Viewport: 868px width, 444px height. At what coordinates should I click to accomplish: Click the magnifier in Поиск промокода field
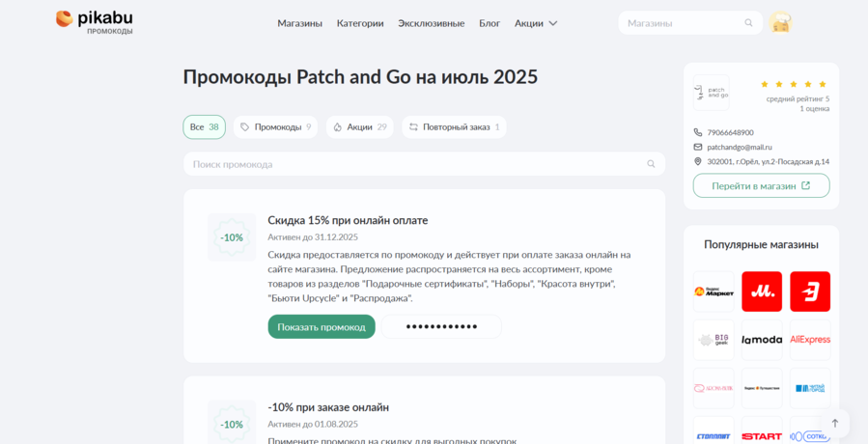pos(651,164)
